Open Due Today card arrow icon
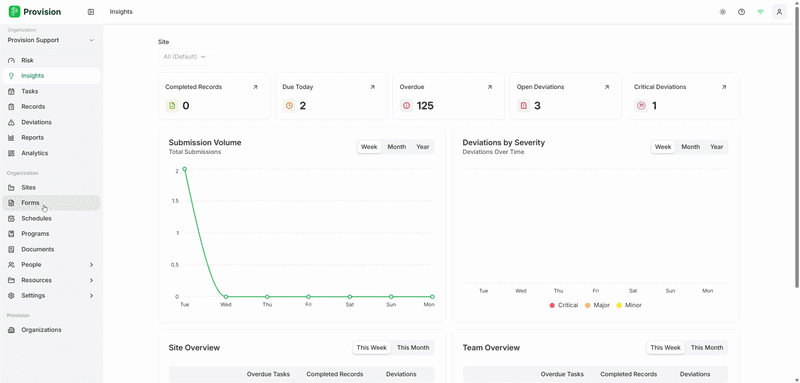Screen dimensions: 800x383 (x=372, y=87)
